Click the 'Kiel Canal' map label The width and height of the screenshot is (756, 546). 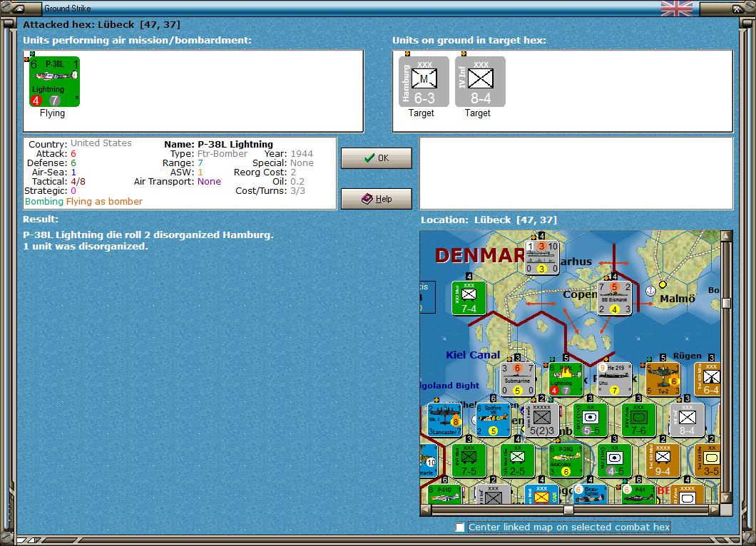(x=473, y=355)
